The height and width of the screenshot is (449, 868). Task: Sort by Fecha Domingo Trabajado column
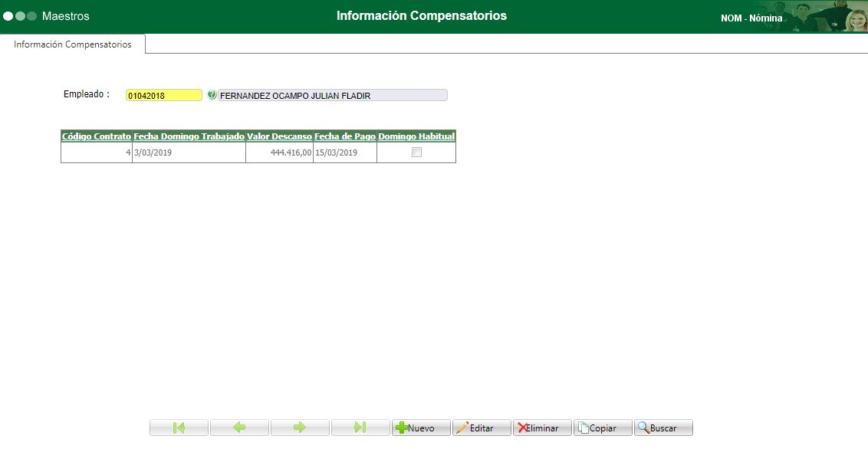tap(189, 136)
